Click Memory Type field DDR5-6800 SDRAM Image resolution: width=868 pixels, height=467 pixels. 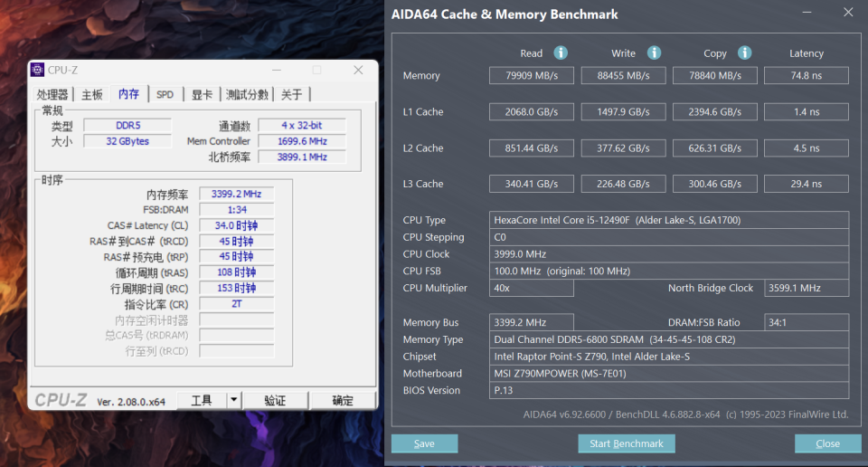669,339
